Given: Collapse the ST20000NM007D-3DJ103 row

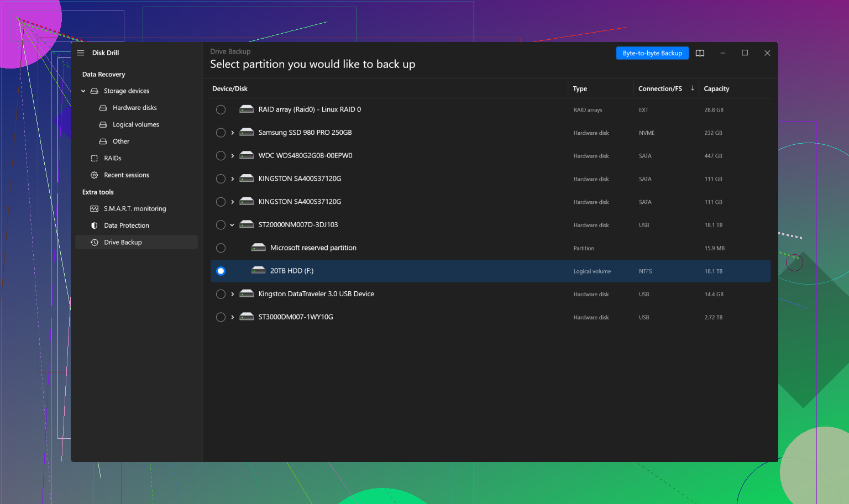Looking at the screenshot, I should click(x=233, y=225).
